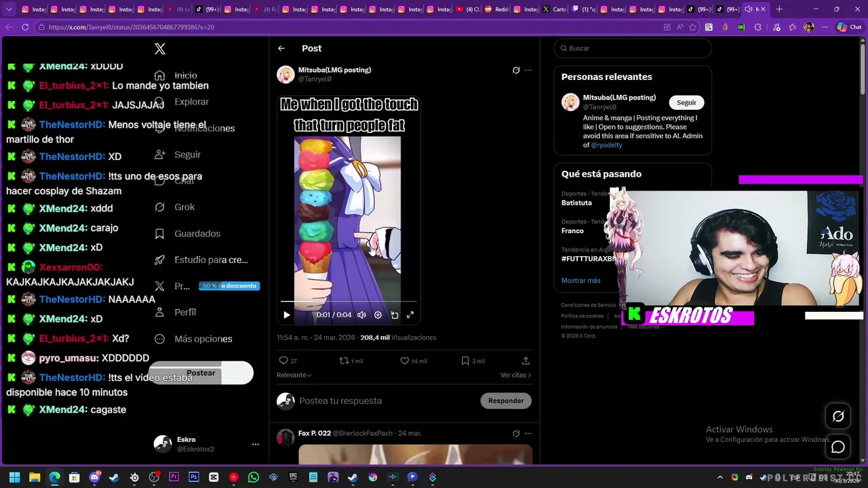Viewport: 868px width, 488px height.
Task: Seek on the video progress bar
Action: point(349,302)
